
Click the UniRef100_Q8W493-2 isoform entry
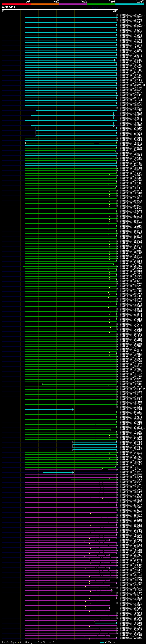pyautogui.click(x=132, y=82)
